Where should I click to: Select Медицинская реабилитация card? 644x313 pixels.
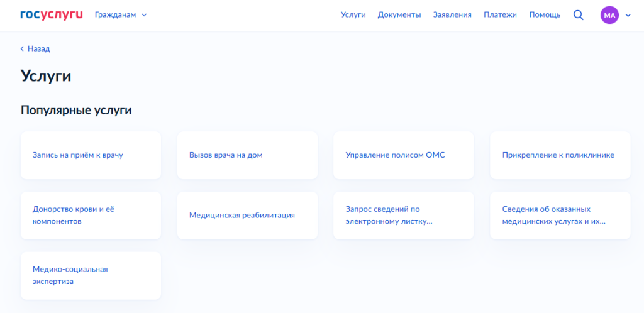pyautogui.click(x=247, y=216)
